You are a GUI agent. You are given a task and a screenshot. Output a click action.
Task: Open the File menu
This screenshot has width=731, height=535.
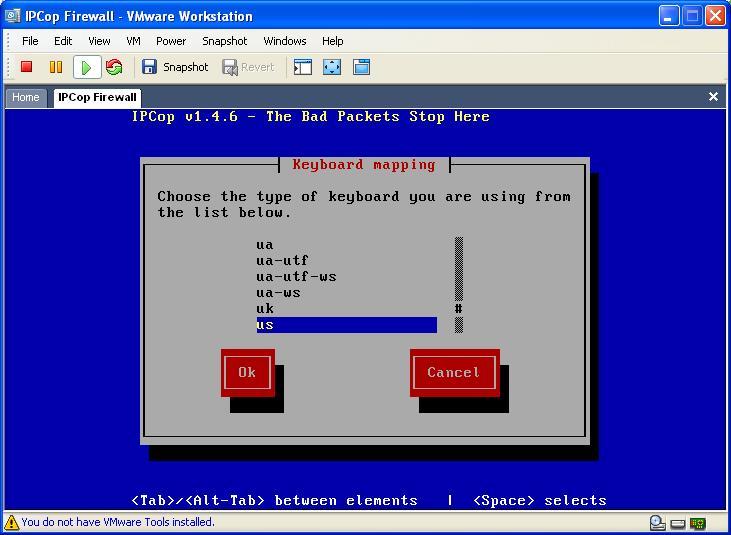[x=30, y=41]
